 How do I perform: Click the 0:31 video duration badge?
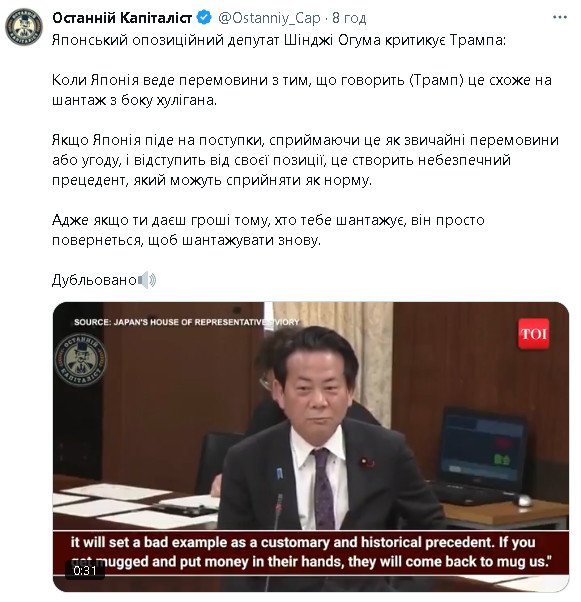[x=84, y=571]
